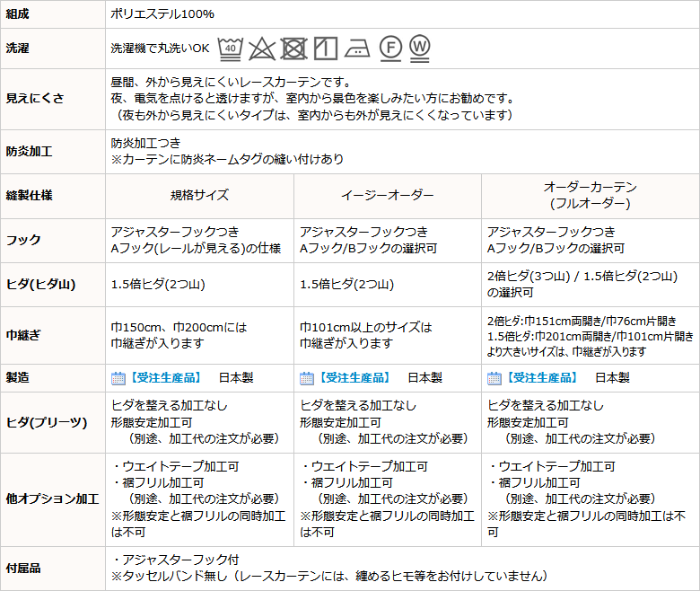Image resolution: width=700 pixels, height=591 pixels.
Task: Click 受注生産品 text in the オーダーカーテン column
Action: [x=541, y=378]
